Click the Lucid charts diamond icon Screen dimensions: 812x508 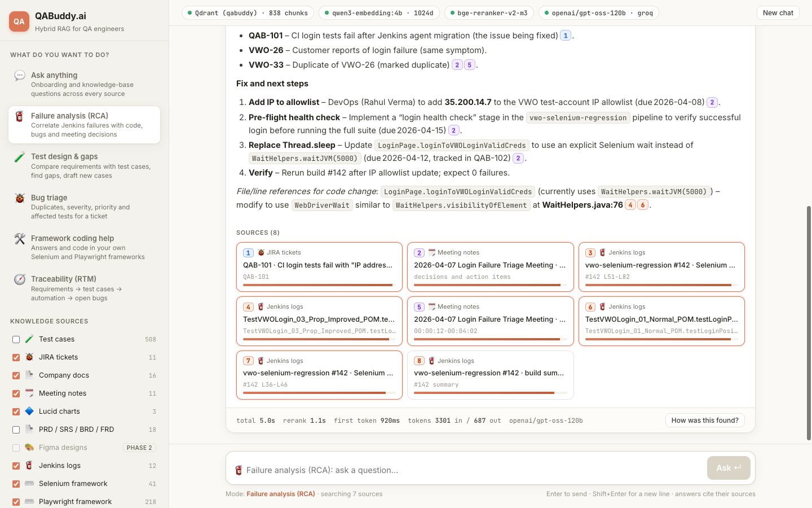coord(29,411)
